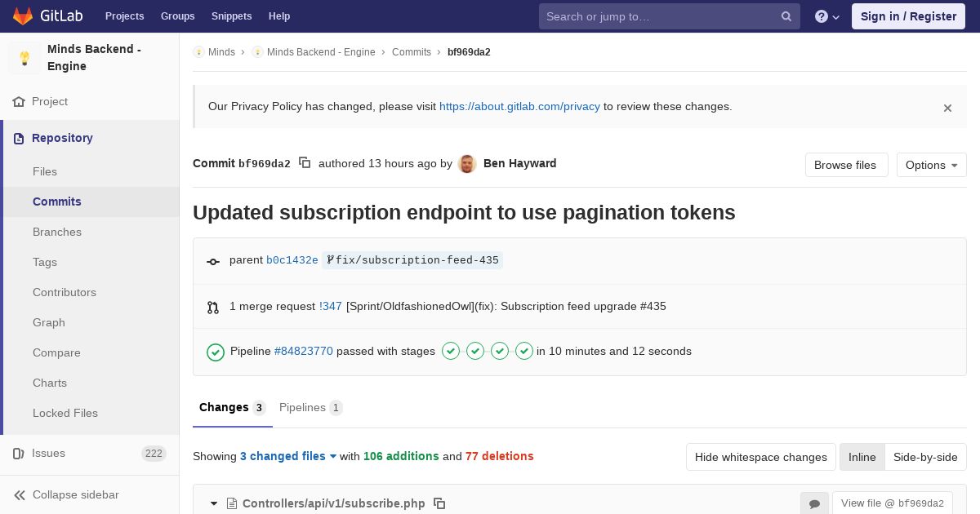This screenshot has width=980, height=514.
Task: Click the Browse files button
Action: 845,165
